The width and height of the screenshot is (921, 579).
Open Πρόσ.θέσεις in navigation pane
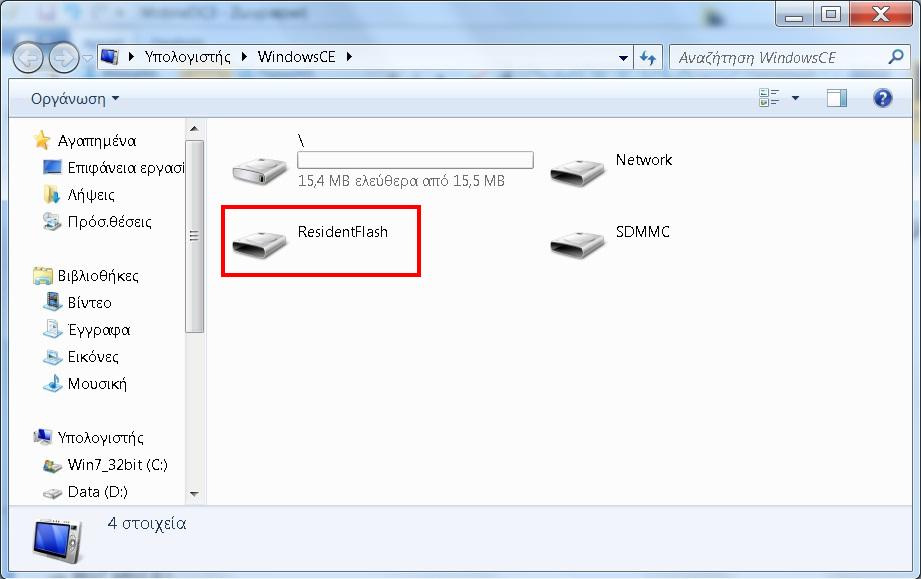(x=109, y=222)
